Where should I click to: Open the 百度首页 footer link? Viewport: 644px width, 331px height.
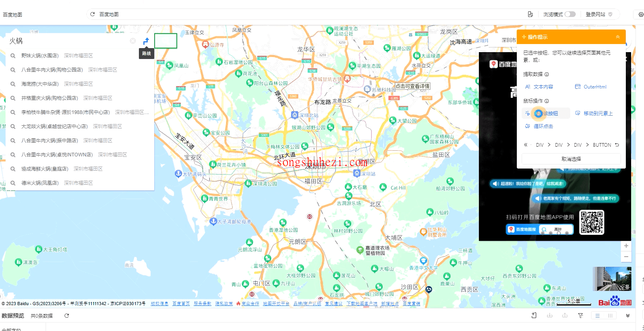click(x=181, y=304)
